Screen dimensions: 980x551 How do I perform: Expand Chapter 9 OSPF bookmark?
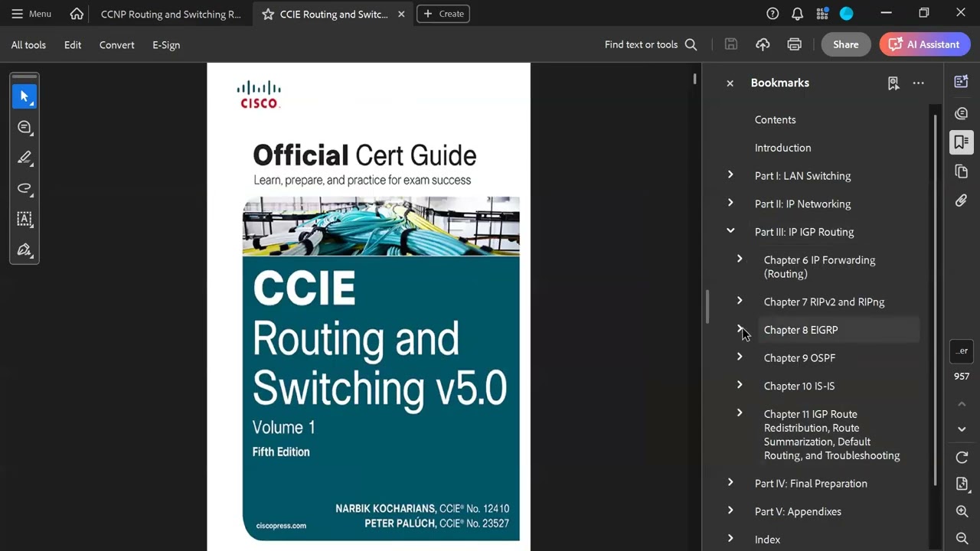click(740, 357)
